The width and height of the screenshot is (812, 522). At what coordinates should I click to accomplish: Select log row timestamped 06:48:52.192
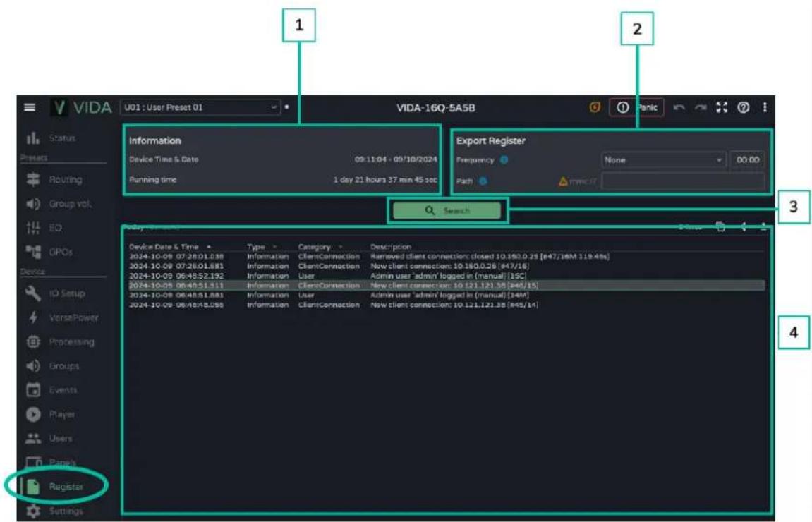(x=447, y=276)
